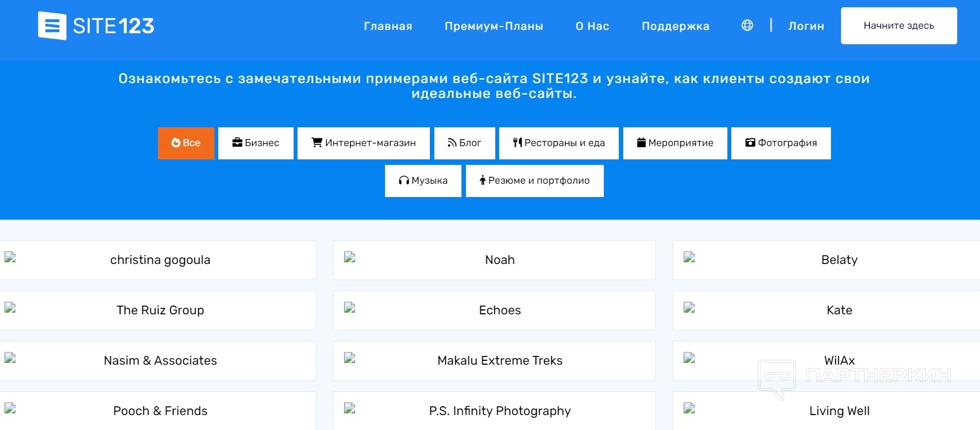980x430 pixels.
Task: Click the christina gogoula thumbnail image
Action: tap(10, 257)
